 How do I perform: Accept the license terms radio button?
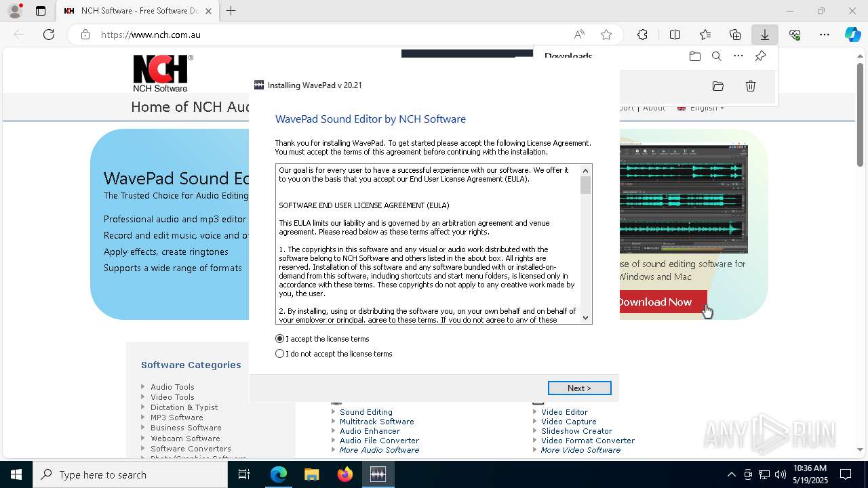tap(280, 339)
